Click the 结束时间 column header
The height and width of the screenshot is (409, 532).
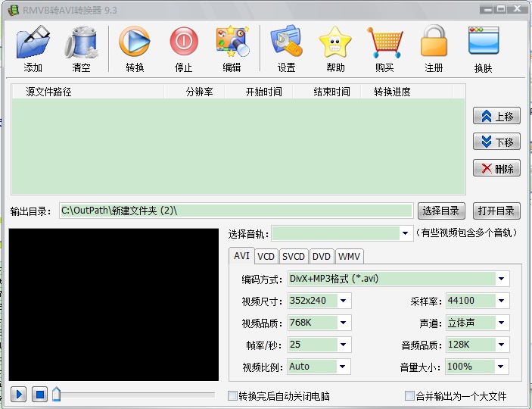pos(327,92)
